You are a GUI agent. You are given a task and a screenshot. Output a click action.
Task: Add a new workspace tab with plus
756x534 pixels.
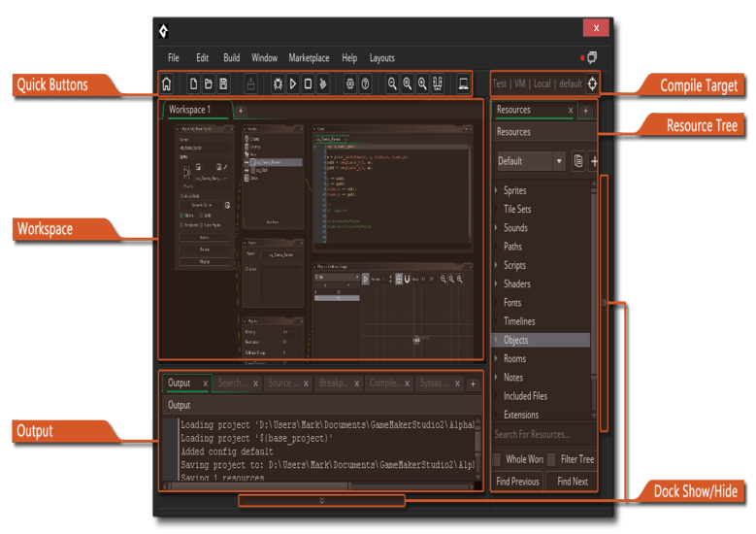[x=241, y=111]
